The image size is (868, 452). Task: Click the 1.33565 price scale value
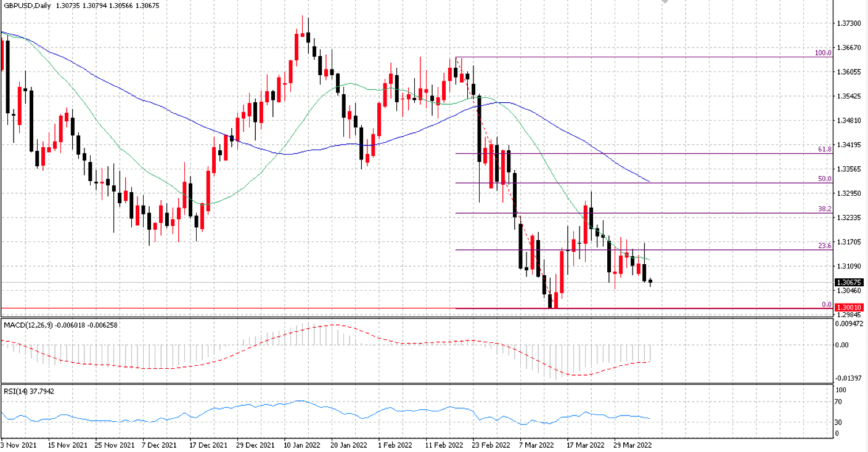pyautogui.click(x=850, y=169)
